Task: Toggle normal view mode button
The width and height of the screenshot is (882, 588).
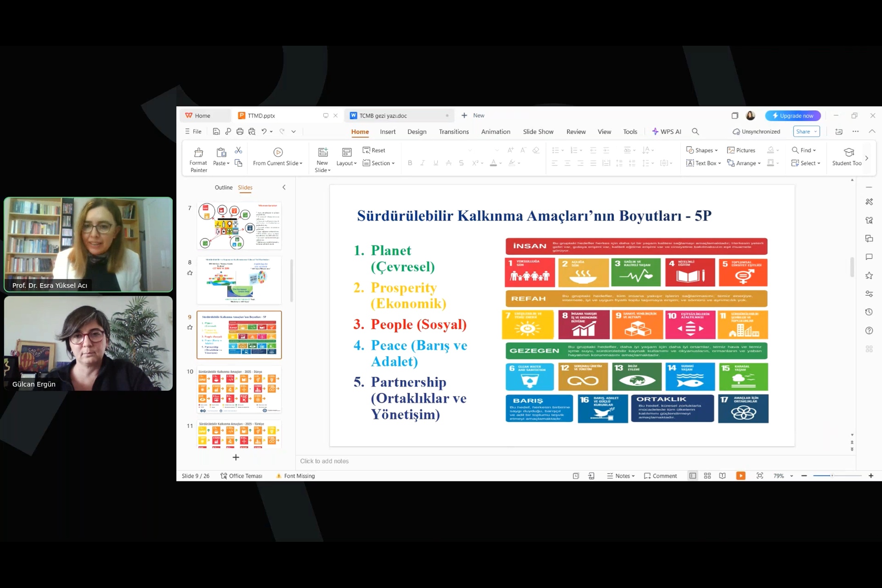Action: 693,476
